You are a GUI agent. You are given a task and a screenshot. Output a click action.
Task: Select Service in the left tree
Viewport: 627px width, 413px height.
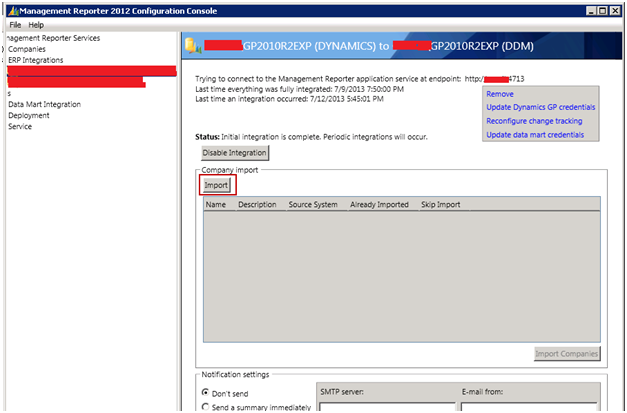(20, 126)
